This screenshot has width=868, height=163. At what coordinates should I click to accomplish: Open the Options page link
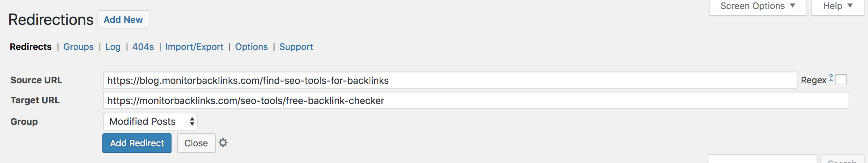coord(251,47)
